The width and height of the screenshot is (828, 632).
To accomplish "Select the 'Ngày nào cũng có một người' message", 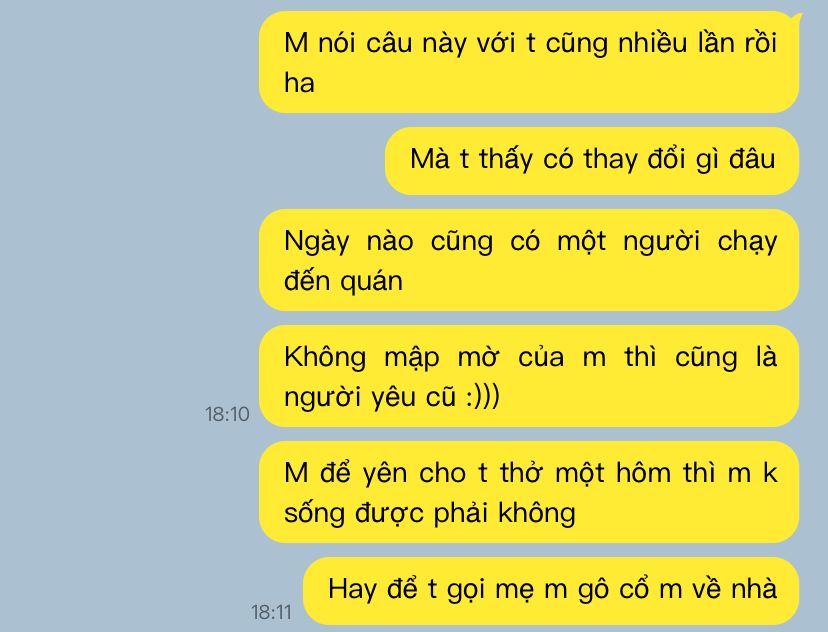I will [529, 260].
